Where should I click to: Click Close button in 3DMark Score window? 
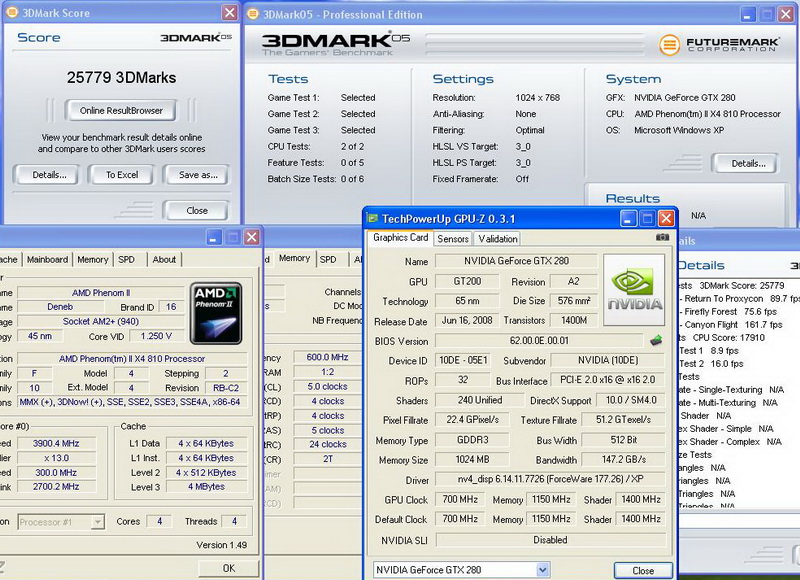(196, 210)
